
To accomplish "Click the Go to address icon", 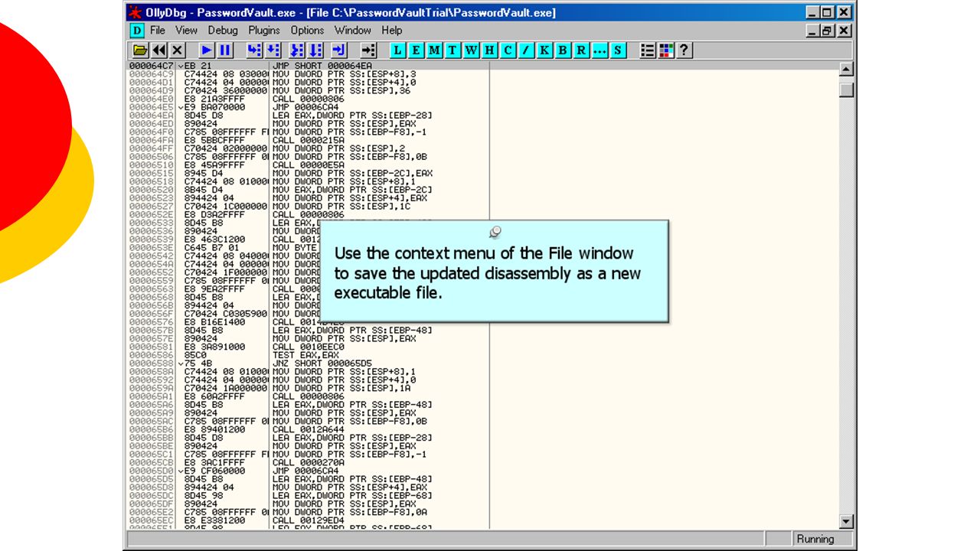I will pyautogui.click(x=369, y=51).
